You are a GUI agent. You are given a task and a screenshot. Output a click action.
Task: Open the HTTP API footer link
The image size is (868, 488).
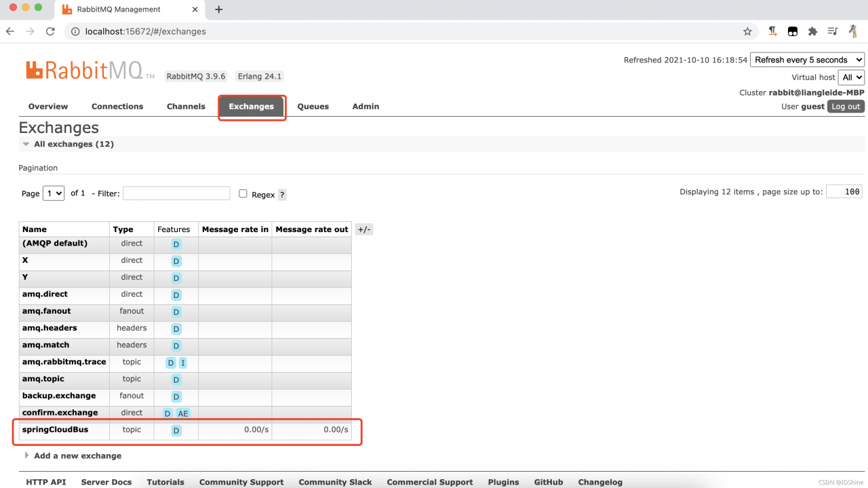pos(46,482)
